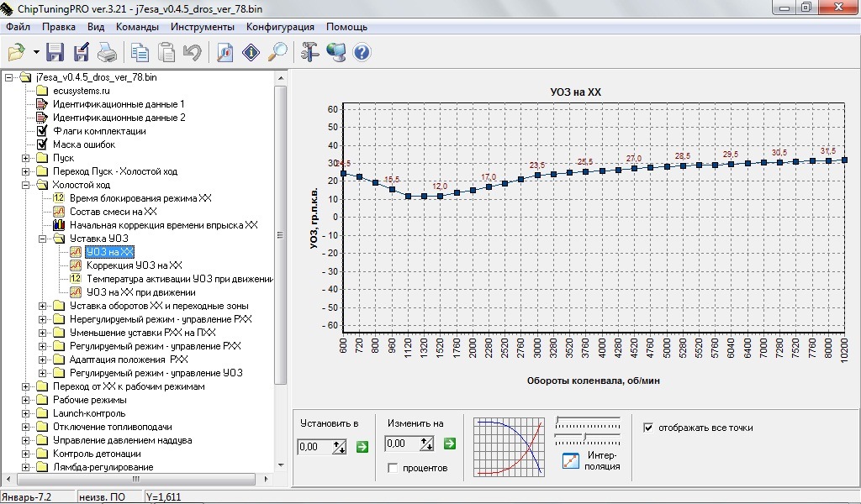The width and height of the screenshot is (861, 504).
Task: Click the upper slider above Интерполяция
Action: tap(588, 423)
